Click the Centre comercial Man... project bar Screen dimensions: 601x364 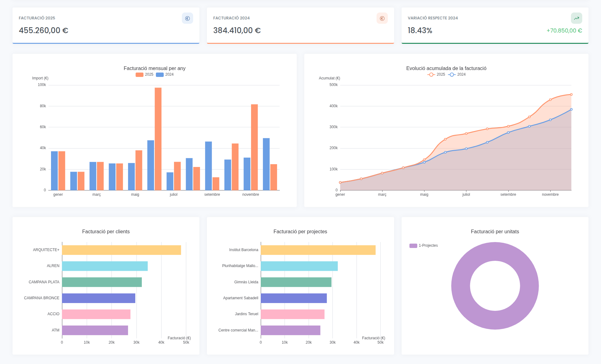coord(290,330)
